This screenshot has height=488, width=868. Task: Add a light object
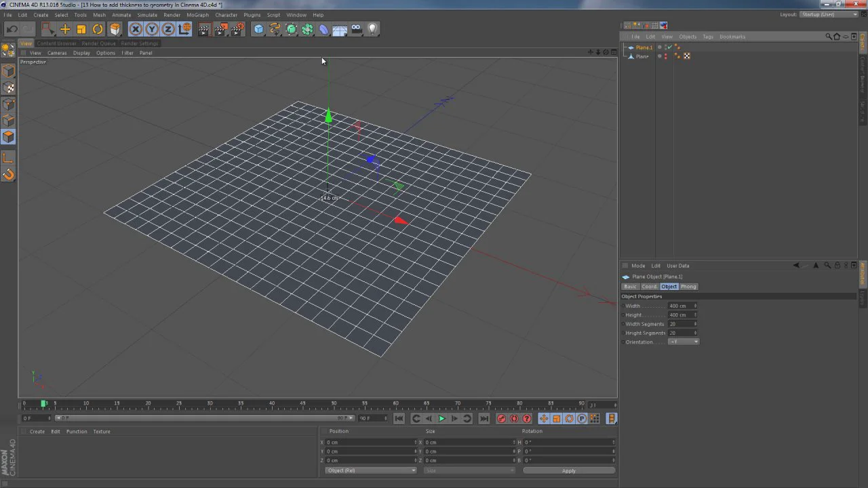point(372,29)
